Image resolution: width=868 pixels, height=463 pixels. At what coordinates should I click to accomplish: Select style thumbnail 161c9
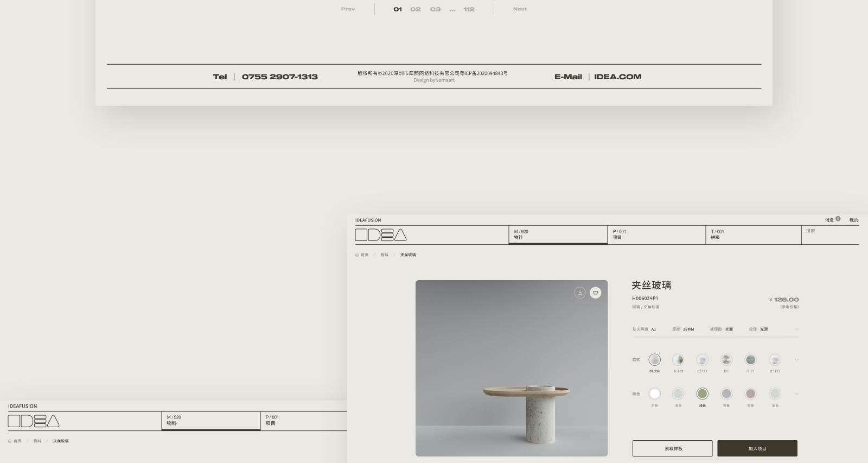pos(678,360)
